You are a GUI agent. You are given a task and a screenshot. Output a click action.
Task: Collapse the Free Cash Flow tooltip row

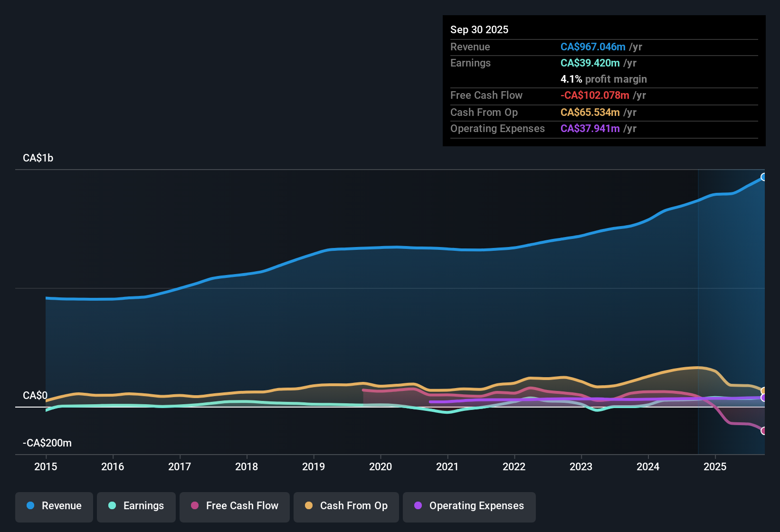(486, 95)
